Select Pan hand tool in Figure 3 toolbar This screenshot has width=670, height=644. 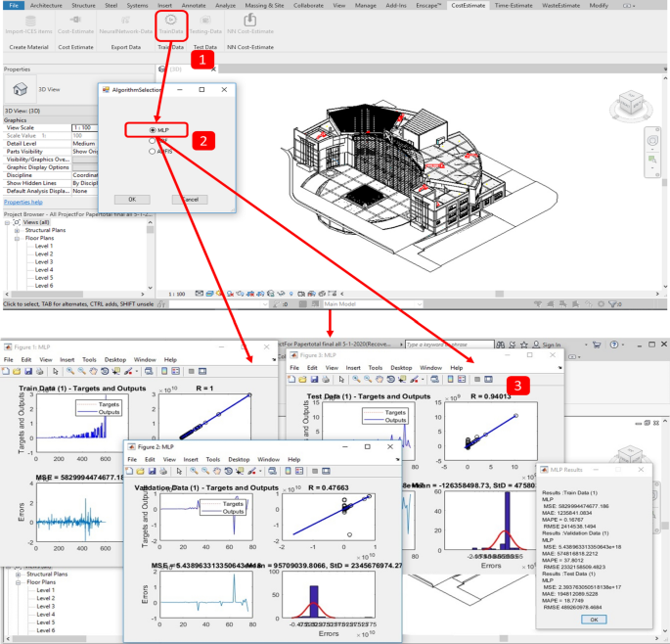tap(379, 380)
